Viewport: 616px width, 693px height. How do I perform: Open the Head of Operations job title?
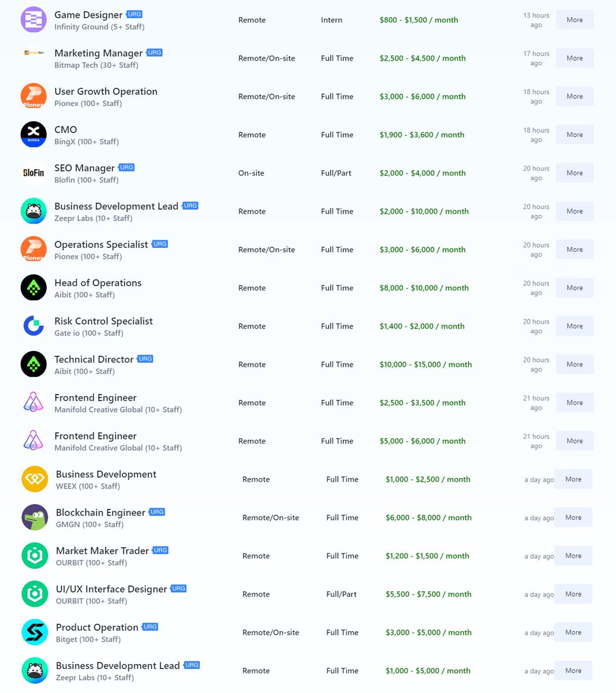[x=98, y=283]
